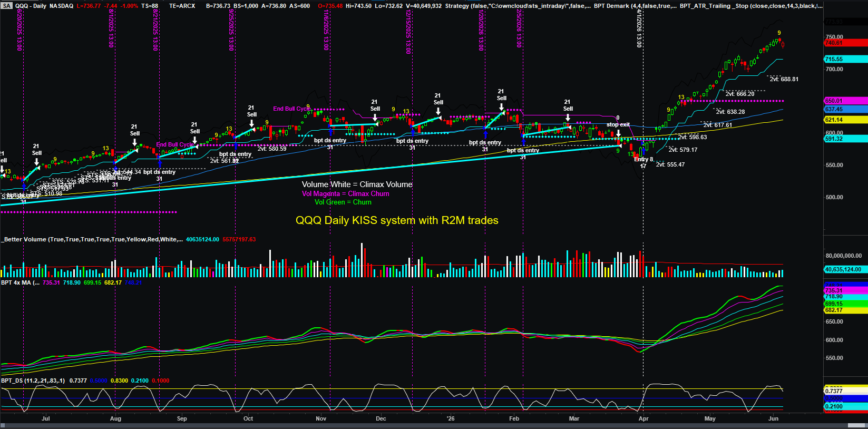Select 'Vol Magenta = Climax Churn' legend text
Image resolution: width=868 pixels, height=429 pixels.
[346, 193]
